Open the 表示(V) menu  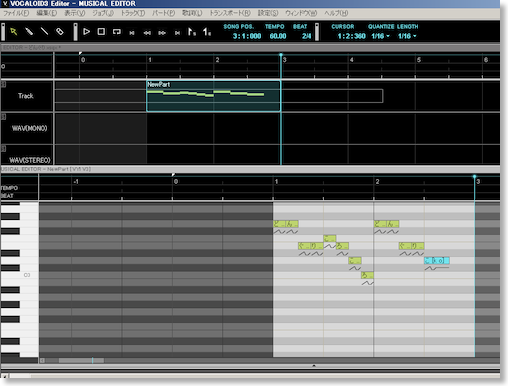pyautogui.click(x=74, y=13)
